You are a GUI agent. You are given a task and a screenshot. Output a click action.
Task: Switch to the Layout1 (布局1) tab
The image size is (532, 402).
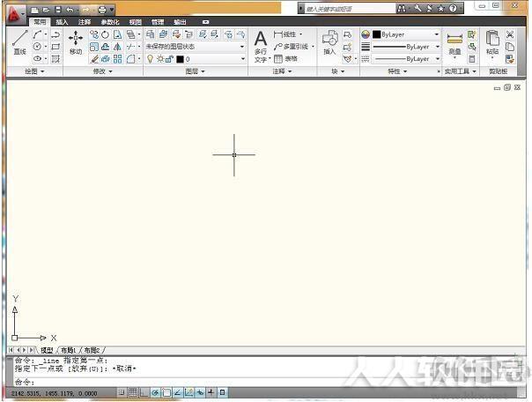click(x=68, y=350)
